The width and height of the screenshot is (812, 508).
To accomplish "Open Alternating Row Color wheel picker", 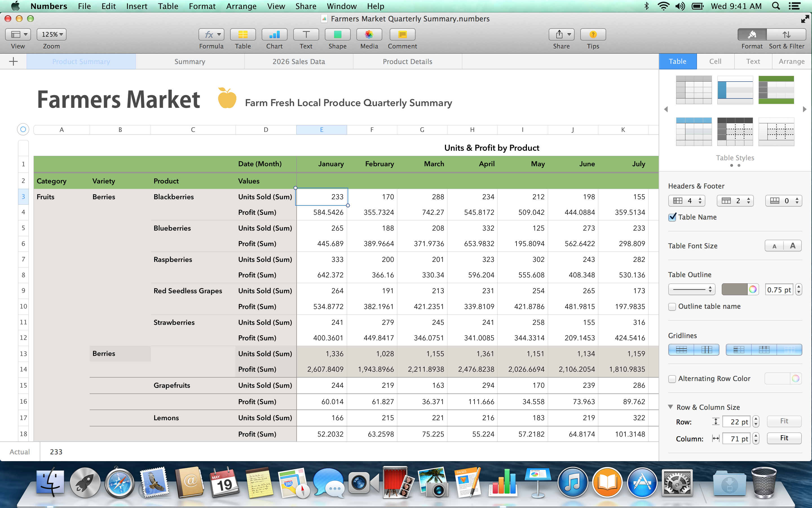I will (796, 379).
